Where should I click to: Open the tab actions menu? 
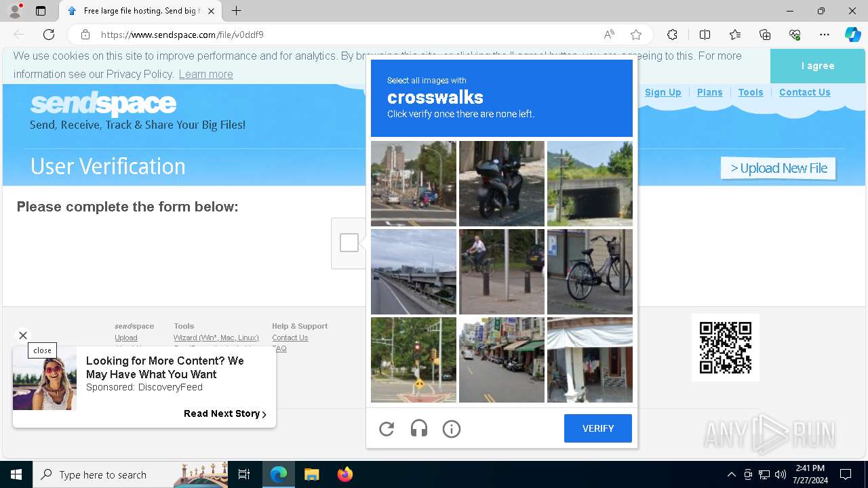(41, 11)
